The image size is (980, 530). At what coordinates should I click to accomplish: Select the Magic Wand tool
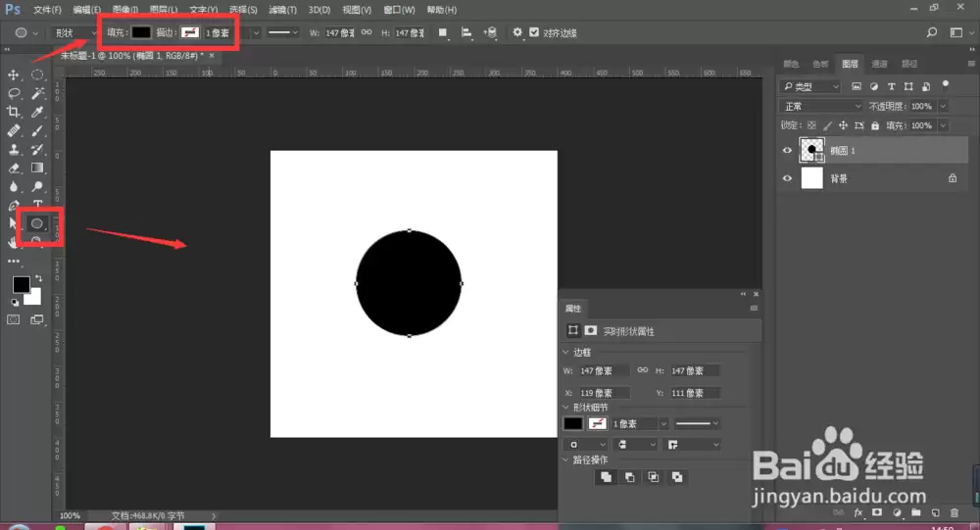tap(37, 94)
